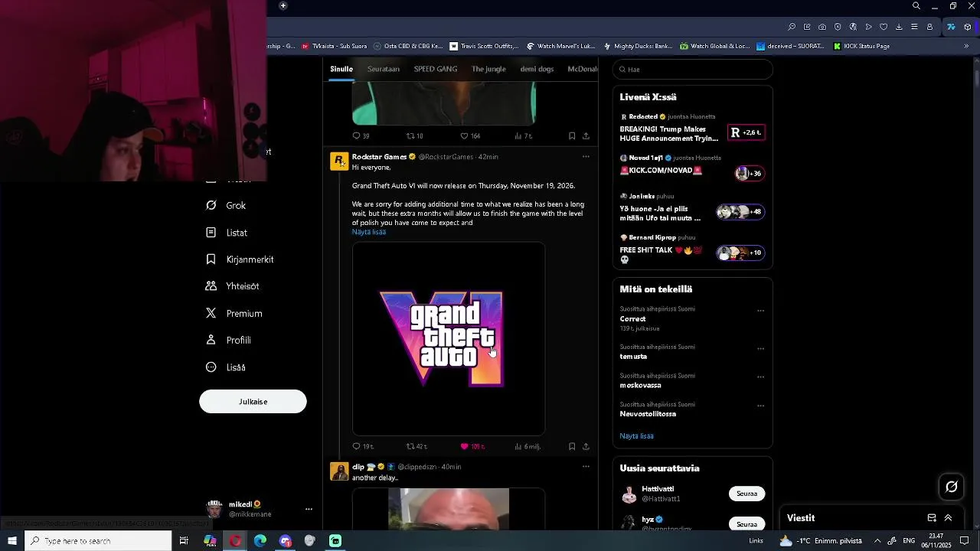
Task: Click Näytä lisää under trending topics
Action: tap(636, 436)
